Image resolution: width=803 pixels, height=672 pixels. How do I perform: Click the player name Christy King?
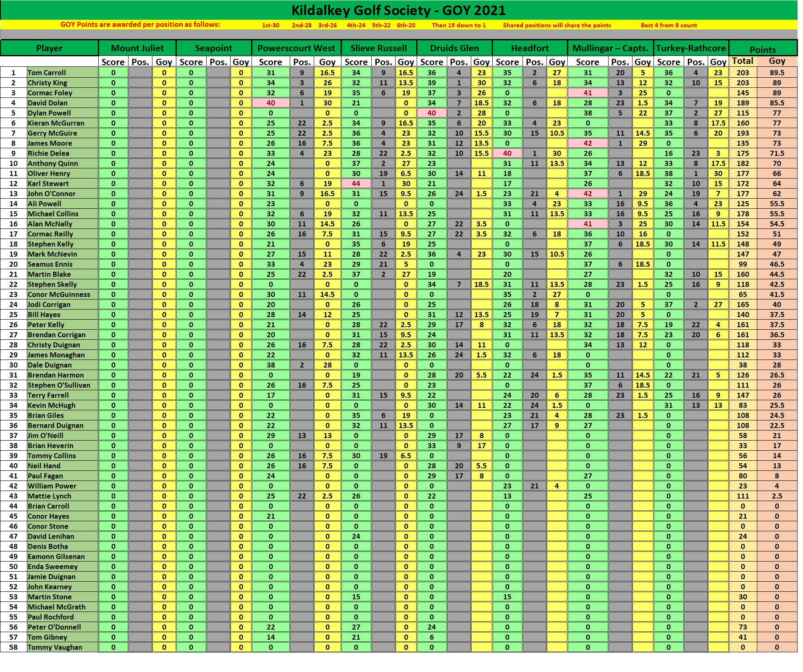pyautogui.click(x=47, y=83)
